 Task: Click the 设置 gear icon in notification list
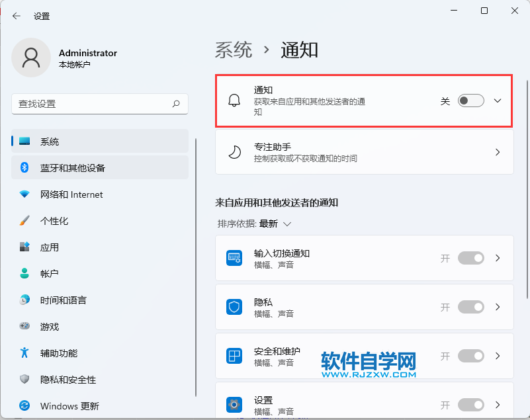click(x=235, y=404)
